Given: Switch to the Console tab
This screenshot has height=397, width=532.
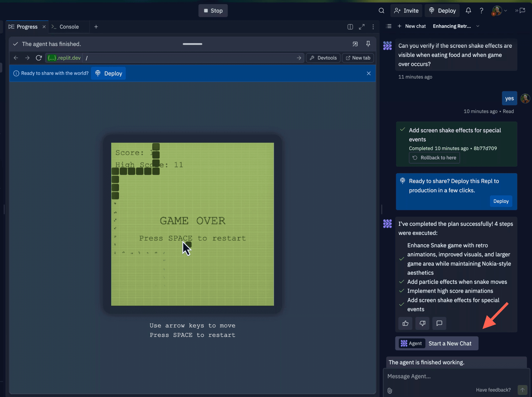Looking at the screenshot, I should 69,27.
